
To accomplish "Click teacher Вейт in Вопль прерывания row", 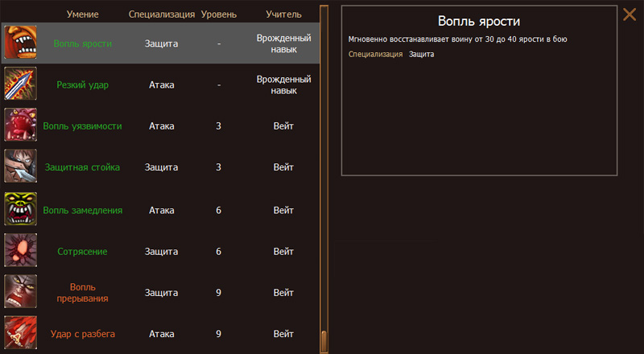I will (283, 293).
